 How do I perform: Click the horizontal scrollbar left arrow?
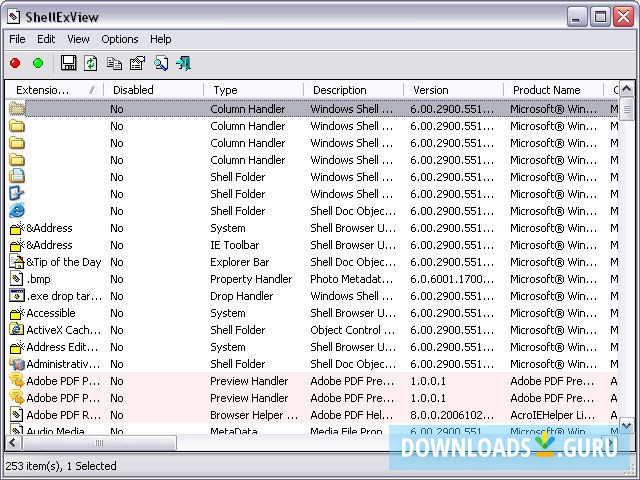point(13,442)
